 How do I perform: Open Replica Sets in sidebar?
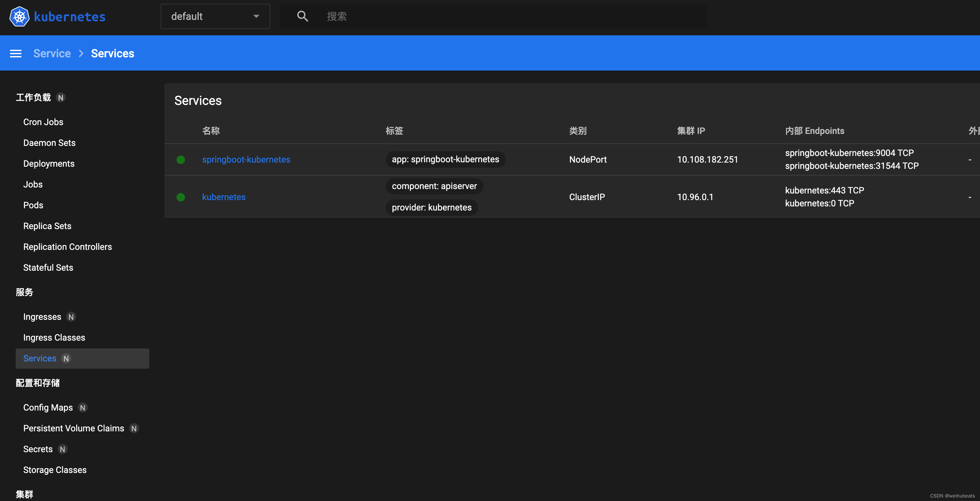pyautogui.click(x=47, y=226)
